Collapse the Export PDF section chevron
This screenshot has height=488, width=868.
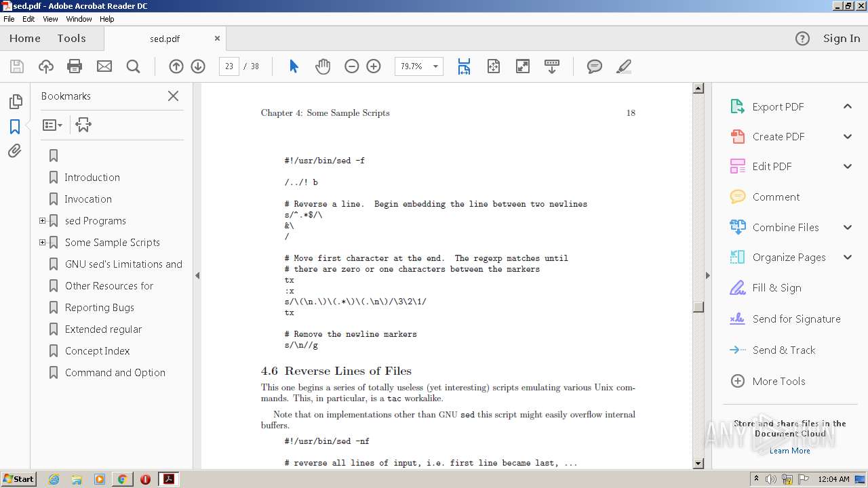(848, 106)
